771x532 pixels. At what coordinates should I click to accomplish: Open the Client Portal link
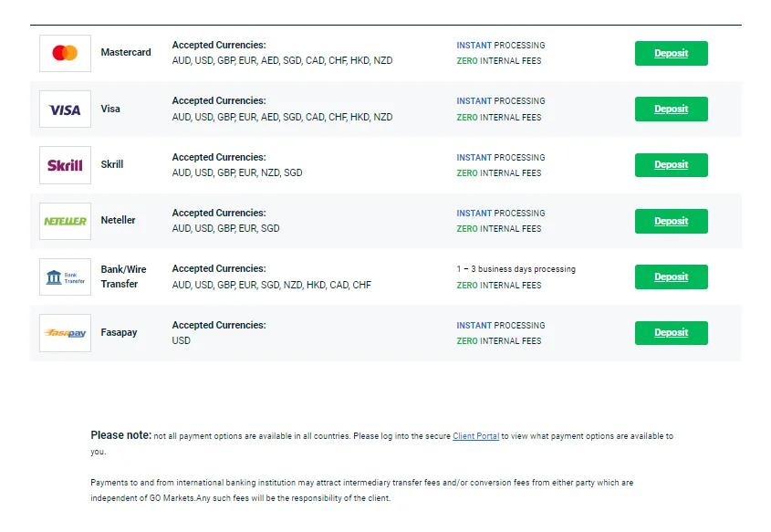[x=475, y=436]
